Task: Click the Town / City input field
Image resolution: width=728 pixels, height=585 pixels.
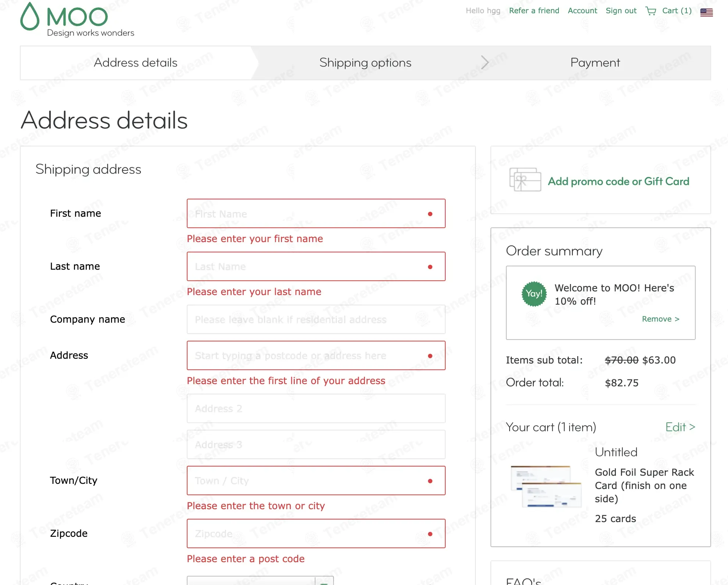Action: click(x=316, y=481)
